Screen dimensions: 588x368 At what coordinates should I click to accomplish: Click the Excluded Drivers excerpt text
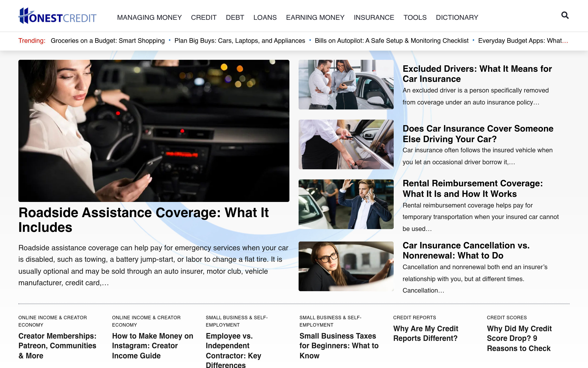pos(475,96)
